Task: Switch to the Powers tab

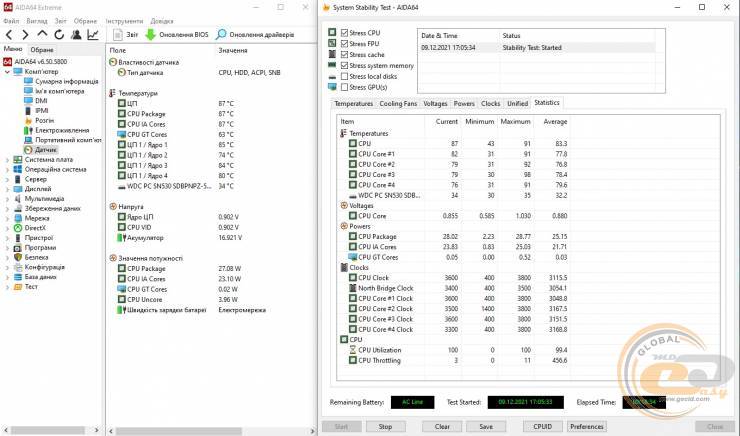Action: click(x=464, y=103)
